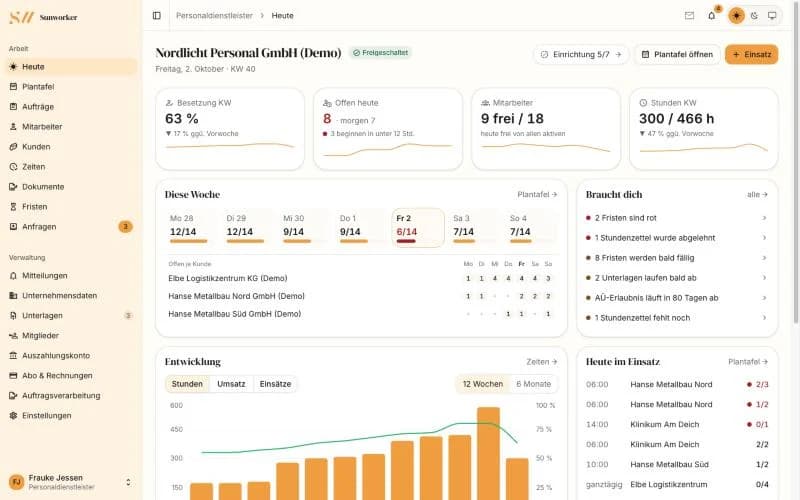Open the Besetzung KW card
Viewport: 800px width, 500px height.
click(x=230, y=129)
